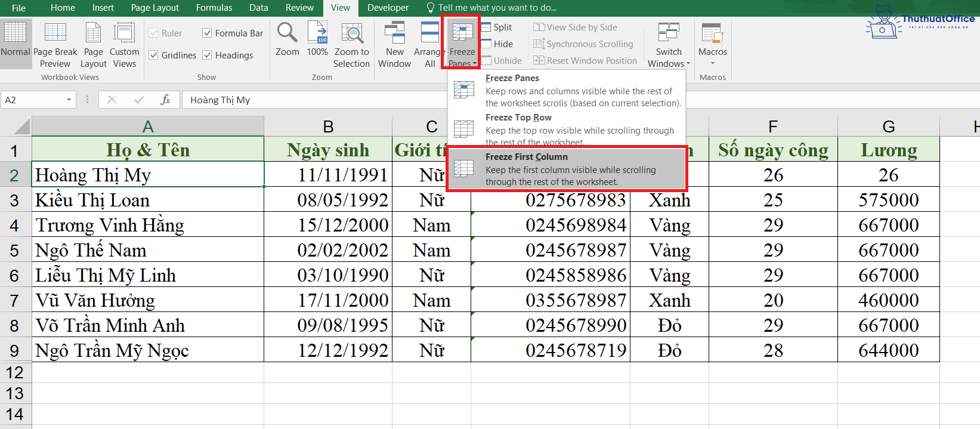This screenshot has height=429, width=980.
Task: Click header cell 'Số ngày công'
Action: click(773, 150)
